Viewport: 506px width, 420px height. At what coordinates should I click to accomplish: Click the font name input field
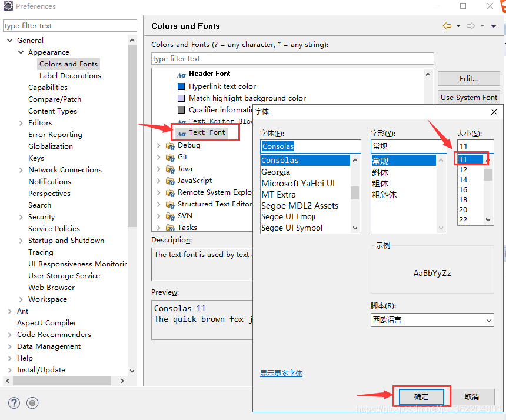[x=311, y=146]
